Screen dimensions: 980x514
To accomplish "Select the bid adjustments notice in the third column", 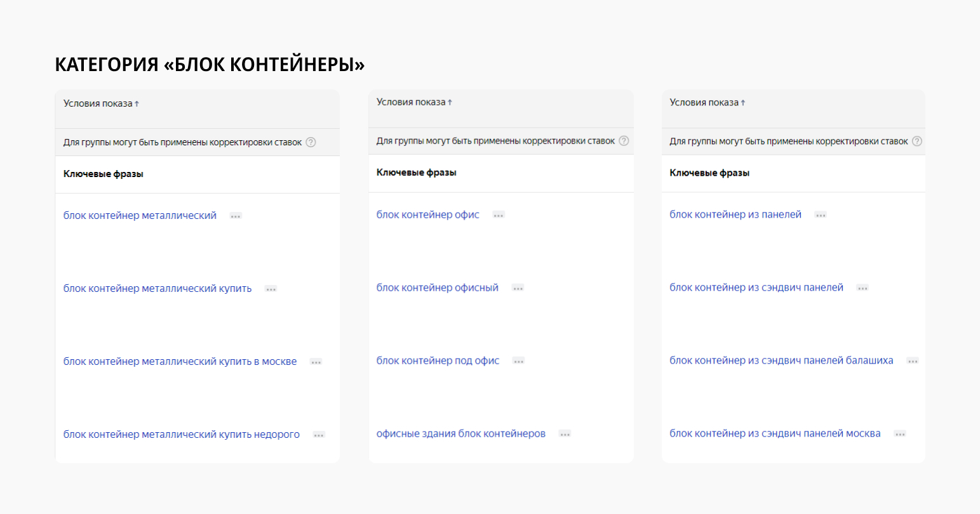I will coord(788,141).
